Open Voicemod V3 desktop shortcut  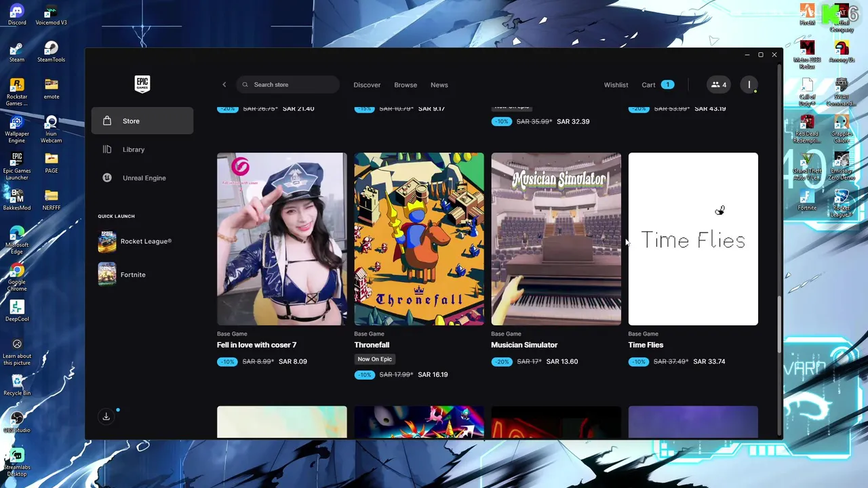51,16
